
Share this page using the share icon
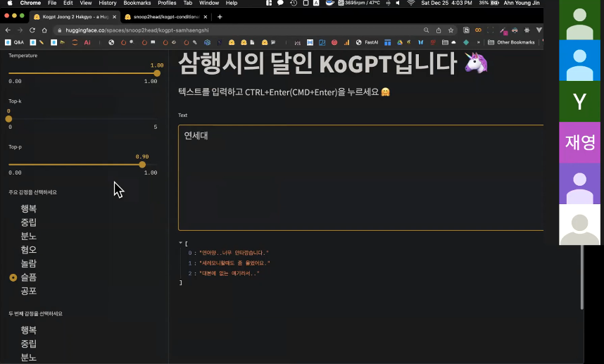[x=439, y=30]
